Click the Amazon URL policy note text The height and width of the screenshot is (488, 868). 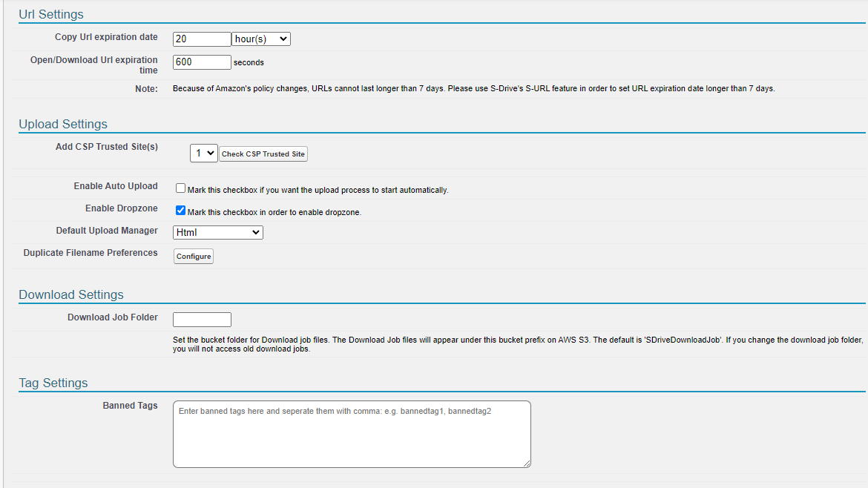click(473, 89)
